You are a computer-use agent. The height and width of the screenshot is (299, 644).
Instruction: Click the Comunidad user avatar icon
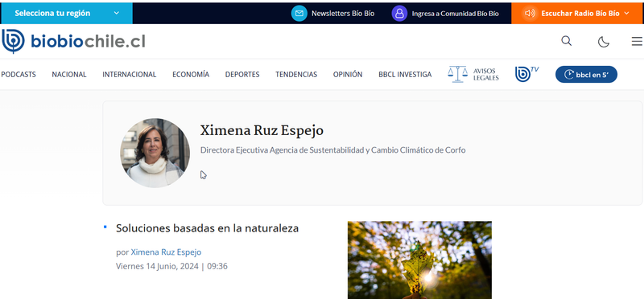coord(399,13)
